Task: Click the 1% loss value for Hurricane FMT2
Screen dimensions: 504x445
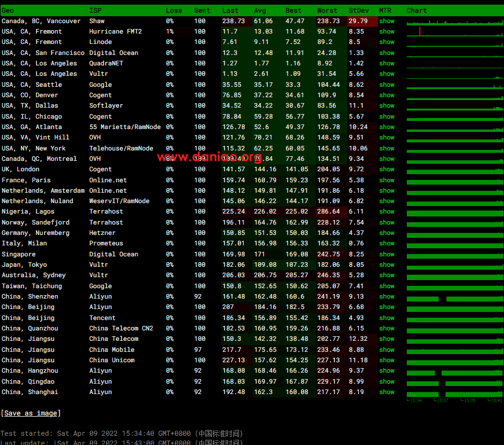Action: point(170,31)
